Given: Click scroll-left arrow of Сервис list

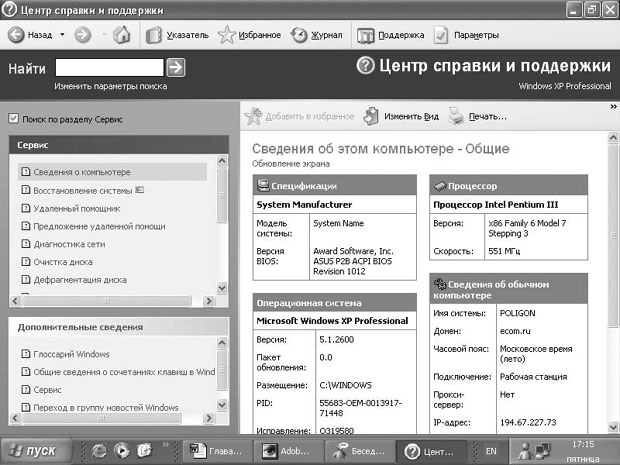Looking at the screenshot, I should 15,301.
